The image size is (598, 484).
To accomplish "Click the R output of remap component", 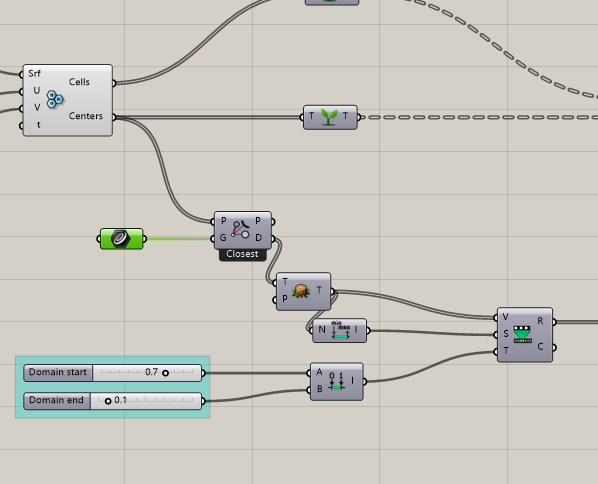I will click(x=540, y=321).
